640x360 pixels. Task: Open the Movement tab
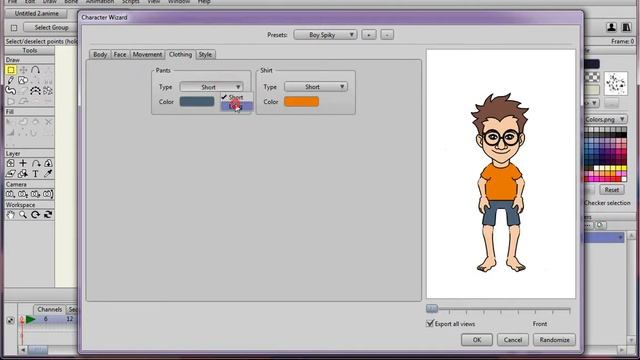(x=147, y=54)
